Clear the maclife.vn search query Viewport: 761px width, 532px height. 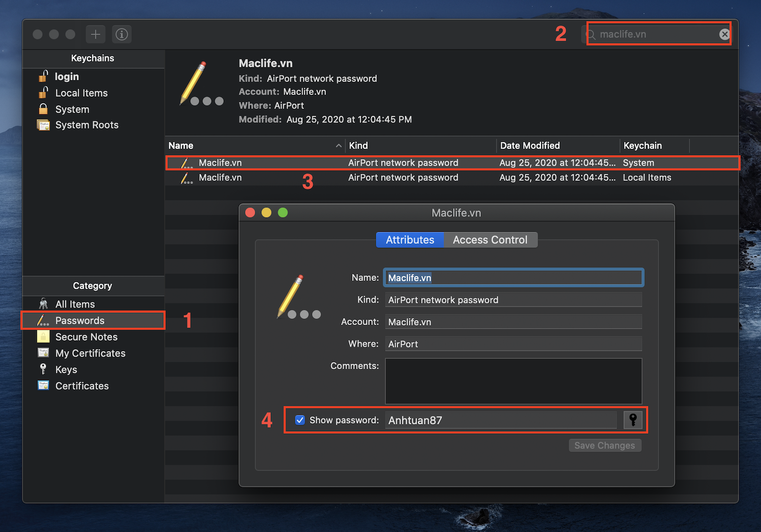pyautogui.click(x=724, y=34)
